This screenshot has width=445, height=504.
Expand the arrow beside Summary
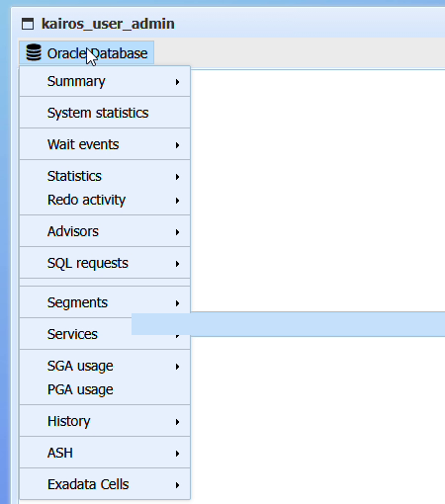(x=177, y=82)
